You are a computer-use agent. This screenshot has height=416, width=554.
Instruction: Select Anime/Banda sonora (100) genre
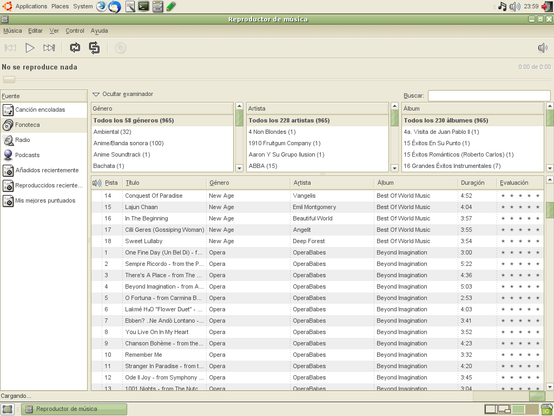(162, 143)
